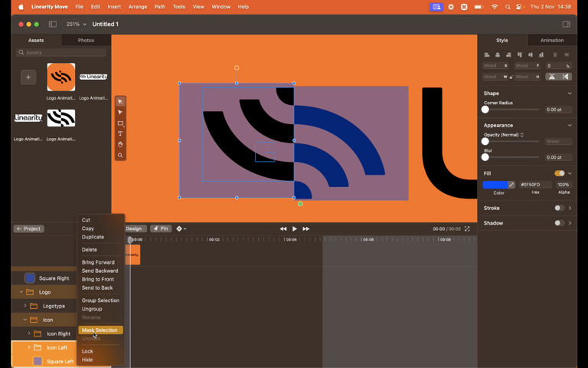This screenshot has height=368, width=588.
Task: Click the Hex color value field
Action: tap(535, 184)
